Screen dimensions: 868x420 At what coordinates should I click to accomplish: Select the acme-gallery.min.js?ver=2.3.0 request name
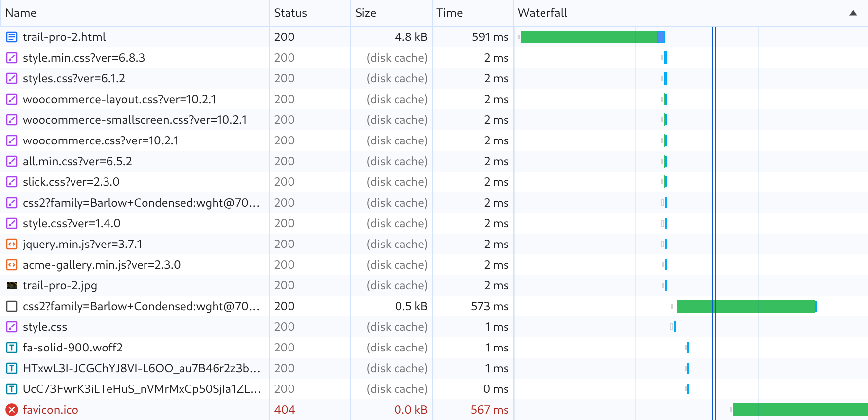(102, 265)
